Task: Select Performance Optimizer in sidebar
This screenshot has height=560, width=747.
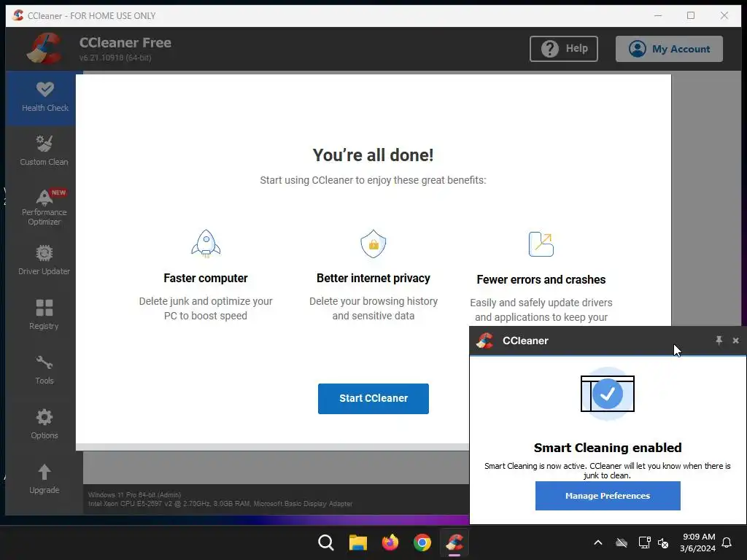Action: pyautogui.click(x=44, y=207)
